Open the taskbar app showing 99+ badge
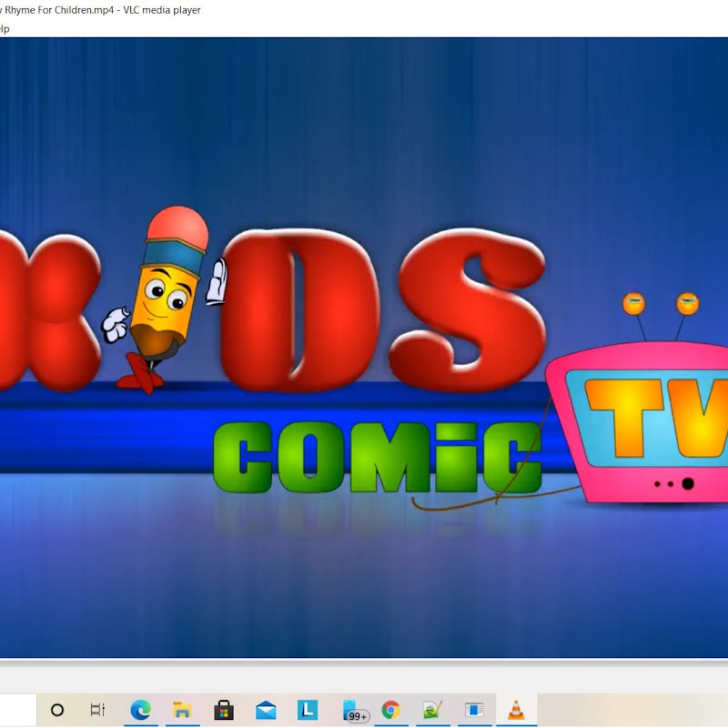This screenshot has height=728, width=728. [351, 710]
